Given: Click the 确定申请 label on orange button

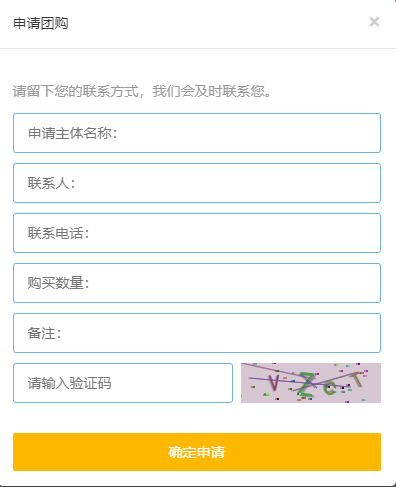Looking at the screenshot, I should coord(197,452).
